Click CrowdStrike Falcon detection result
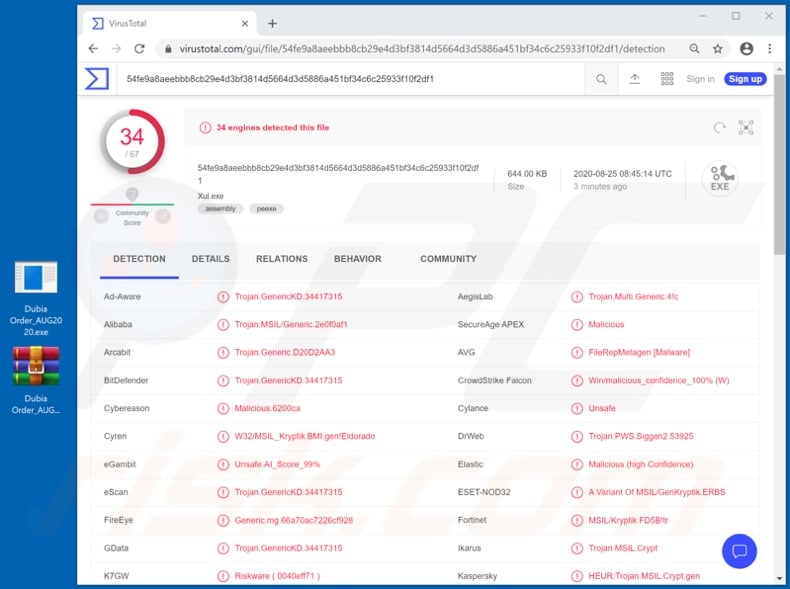Image resolution: width=790 pixels, height=589 pixels. pyautogui.click(x=659, y=380)
